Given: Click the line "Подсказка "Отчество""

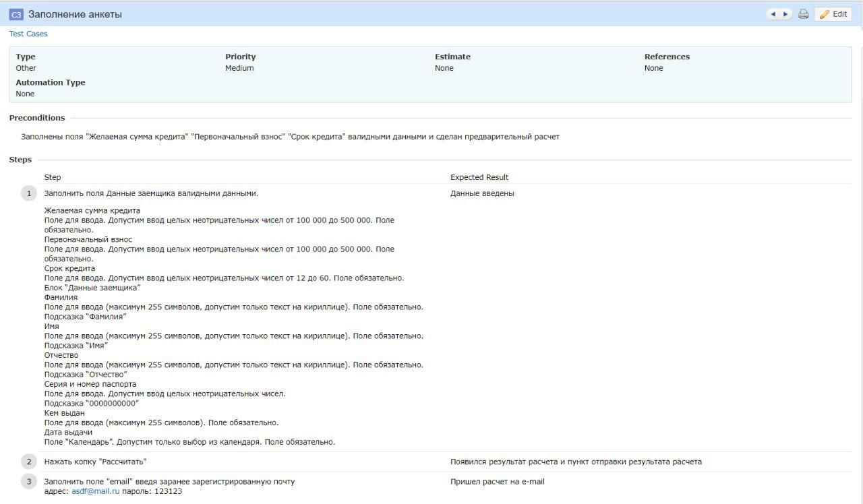Looking at the screenshot, I should 86,375.
